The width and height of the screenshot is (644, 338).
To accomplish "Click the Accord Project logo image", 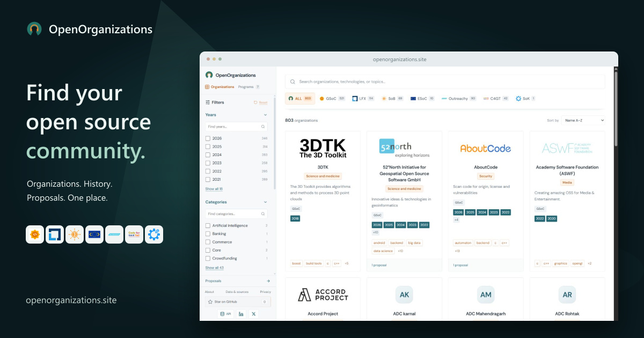I will click(323, 295).
